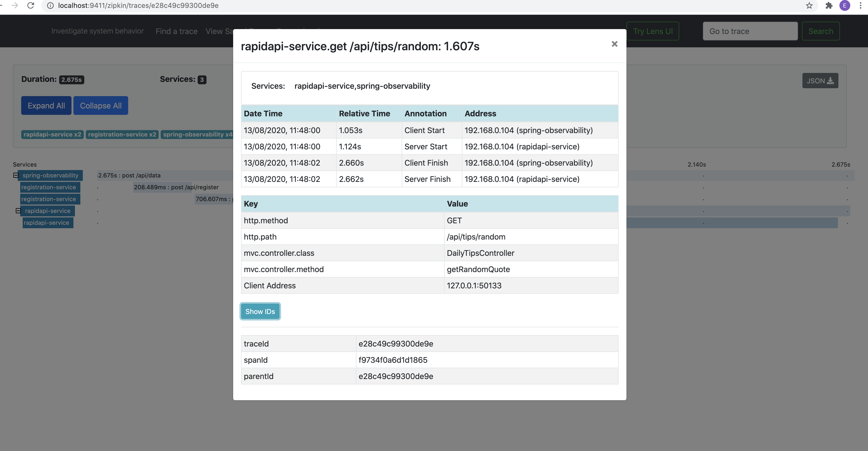Toggle Show IDs button
Viewport: 868px width, 451px height.
(x=260, y=312)
